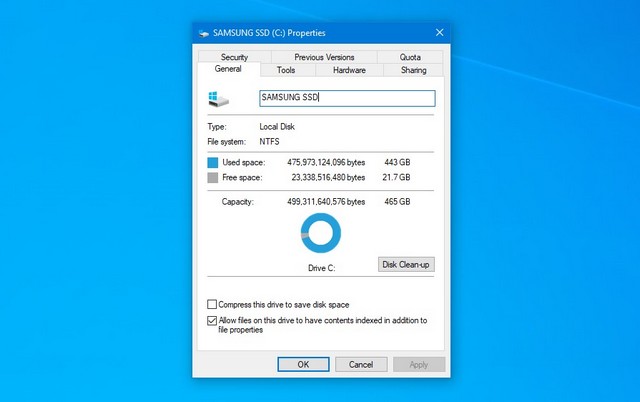Screen dimensions: 640x402
Task: Click the General tab
Action: coord(228,69)
